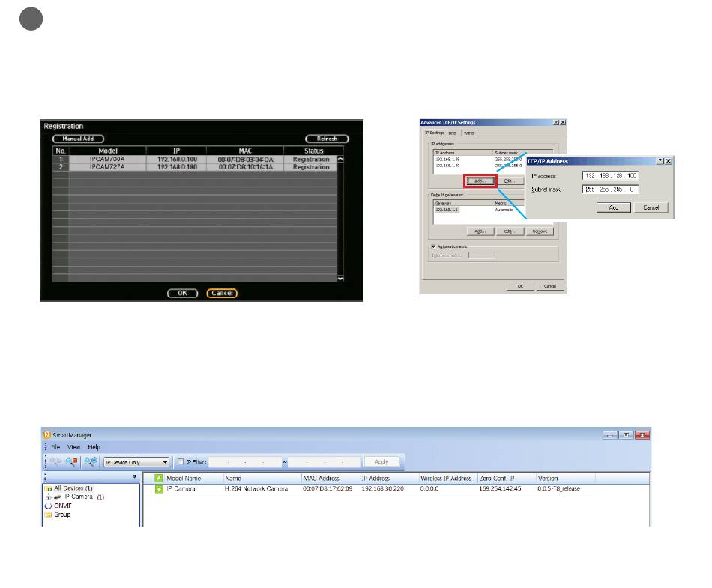Click Edit under IP addresses list
This screenshot has width=712, height=588.
(510, 181)
